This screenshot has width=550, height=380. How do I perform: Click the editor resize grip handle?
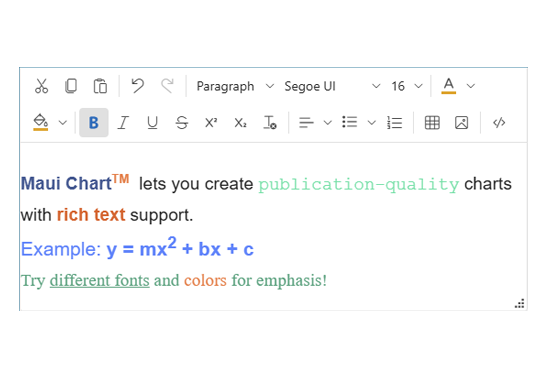click(x=520, y=304)
